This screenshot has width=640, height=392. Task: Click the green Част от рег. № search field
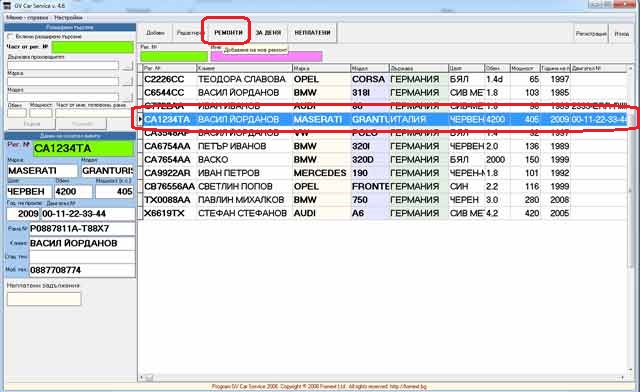[x=93, y=47]
